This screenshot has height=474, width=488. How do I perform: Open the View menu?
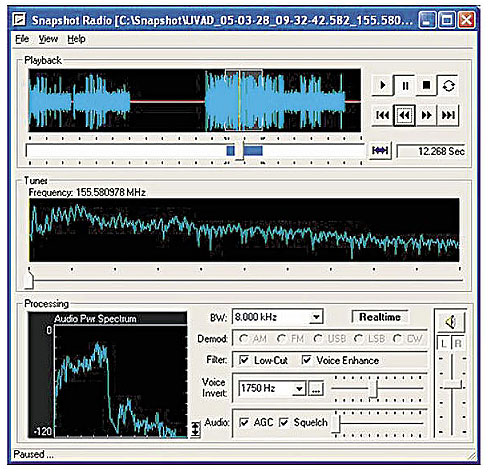click(x=48, y=39)
